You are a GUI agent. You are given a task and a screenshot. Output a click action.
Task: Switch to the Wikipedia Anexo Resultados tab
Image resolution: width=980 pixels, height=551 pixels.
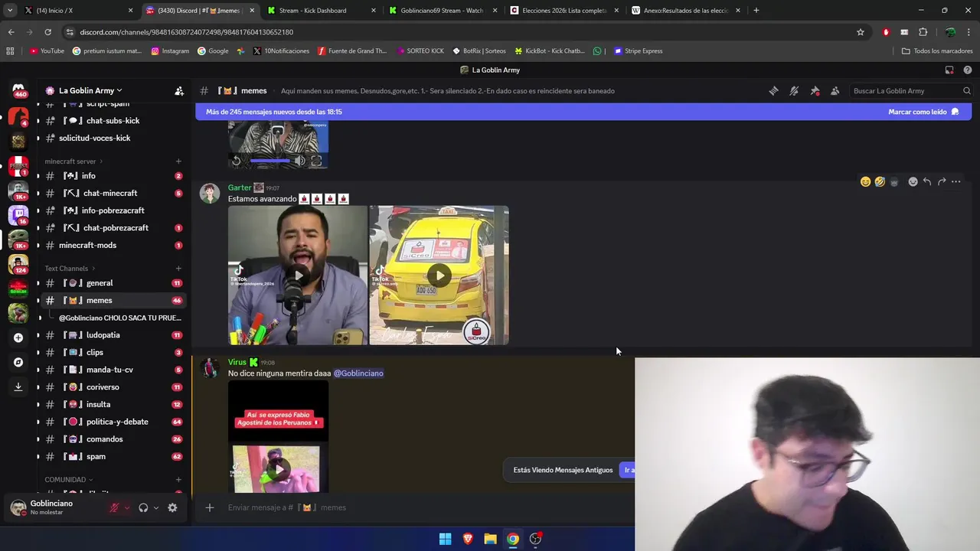click(x=685, y=11)
